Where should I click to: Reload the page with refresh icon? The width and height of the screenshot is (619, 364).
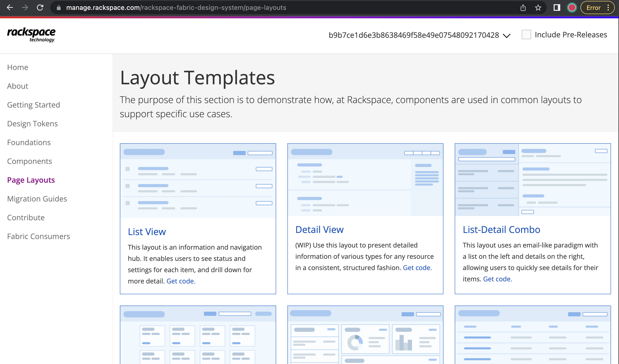coord(40,8)
